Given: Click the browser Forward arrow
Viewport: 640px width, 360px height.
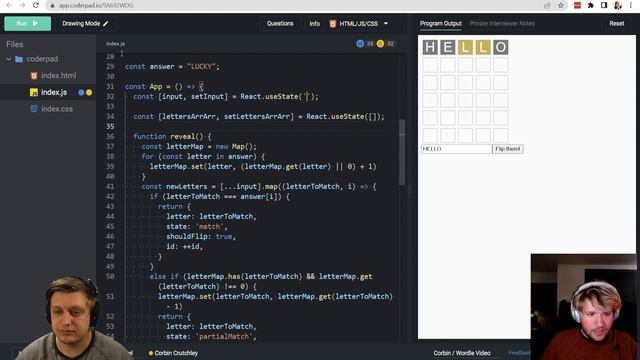Looking at the screenshot, I should point(22,5).
